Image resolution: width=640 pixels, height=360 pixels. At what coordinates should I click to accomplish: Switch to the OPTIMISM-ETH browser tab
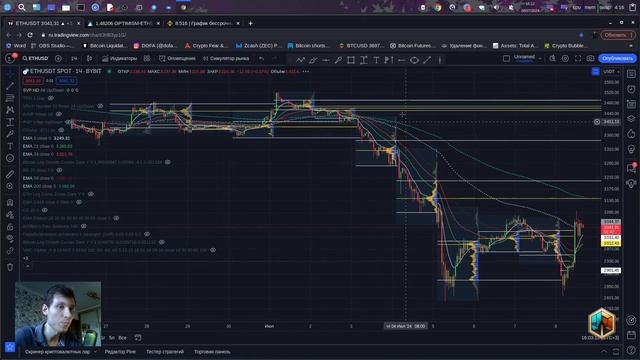click(123, 24)
